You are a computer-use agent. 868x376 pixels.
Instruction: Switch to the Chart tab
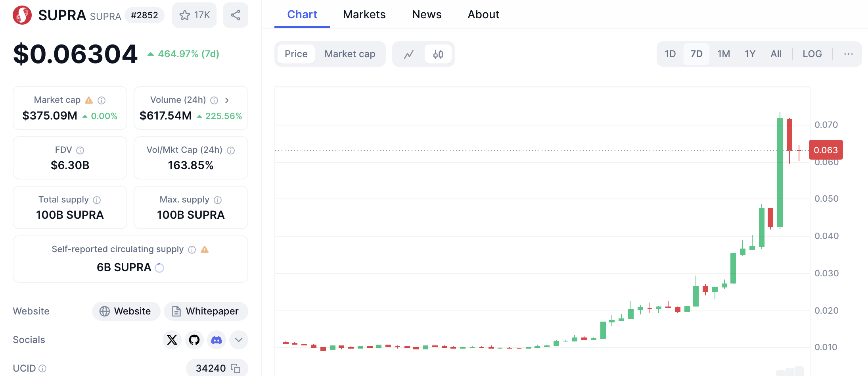[x=302, y=15]
